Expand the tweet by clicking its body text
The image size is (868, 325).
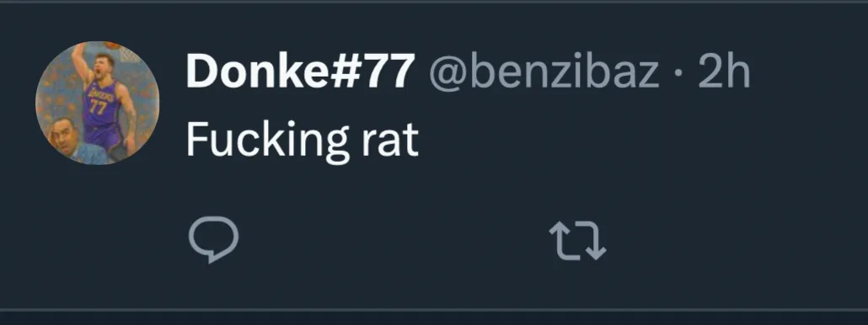(302, 141)
